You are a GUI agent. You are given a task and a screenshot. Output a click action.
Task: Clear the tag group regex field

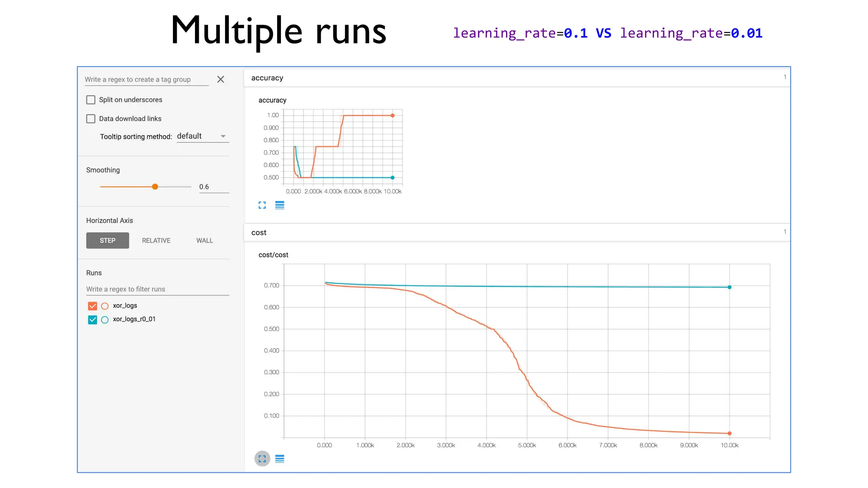[x=220, y=79]
